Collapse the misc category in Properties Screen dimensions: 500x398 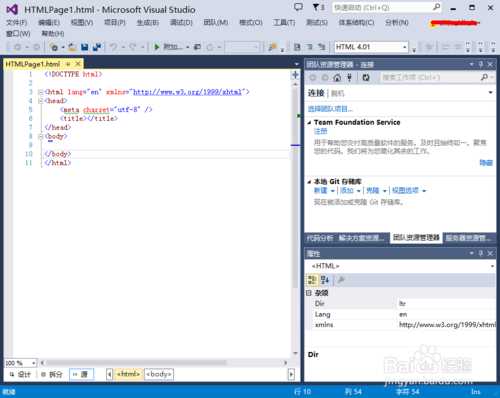click(x=309, y=293)
